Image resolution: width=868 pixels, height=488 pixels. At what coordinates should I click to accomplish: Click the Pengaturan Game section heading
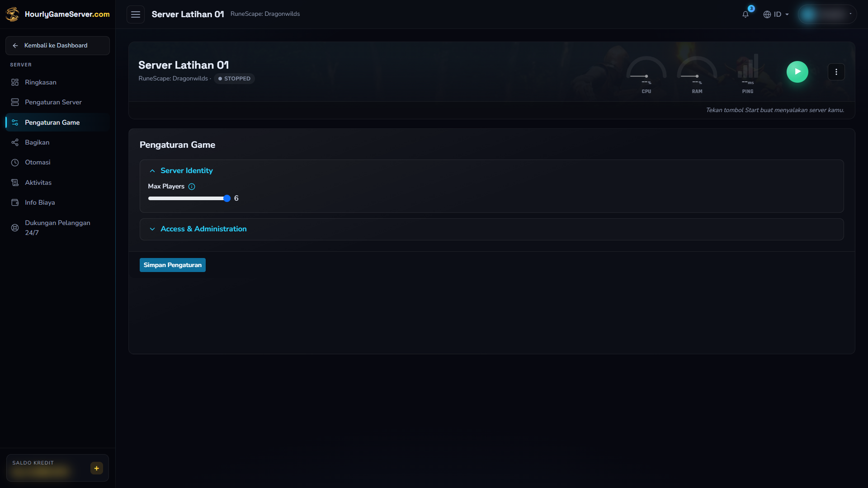tap(177, 145)
